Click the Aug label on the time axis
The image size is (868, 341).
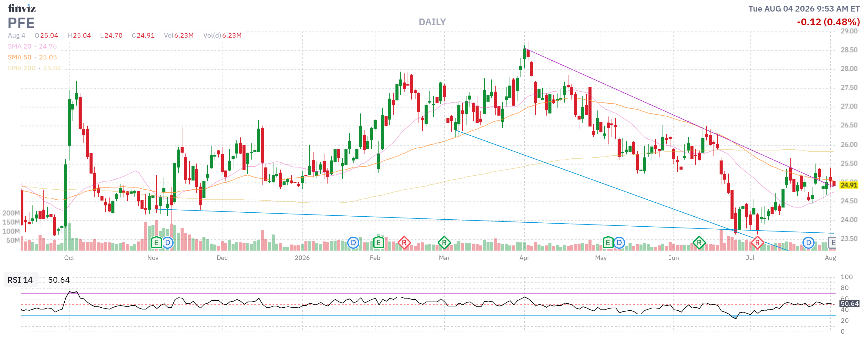830,258
